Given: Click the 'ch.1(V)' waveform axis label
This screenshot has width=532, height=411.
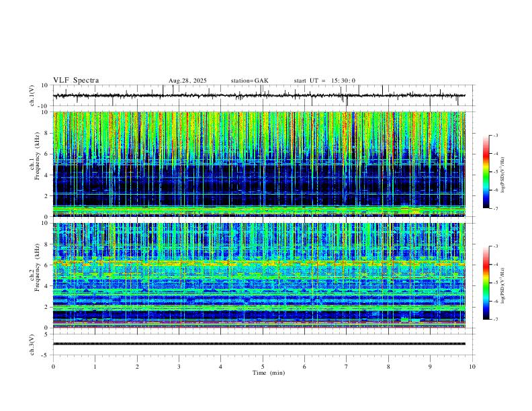Looking at the screenshot, I should [32, 95].
